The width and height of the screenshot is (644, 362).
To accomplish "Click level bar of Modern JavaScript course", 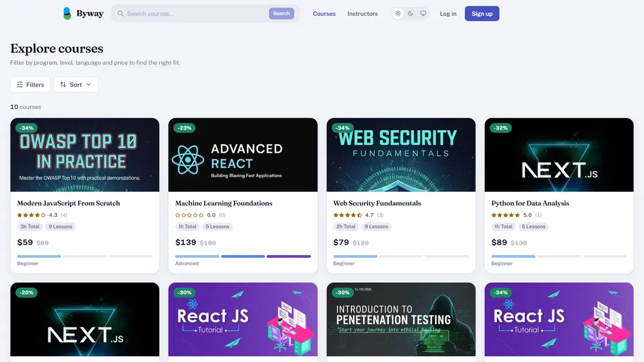I will coord(85,256).
